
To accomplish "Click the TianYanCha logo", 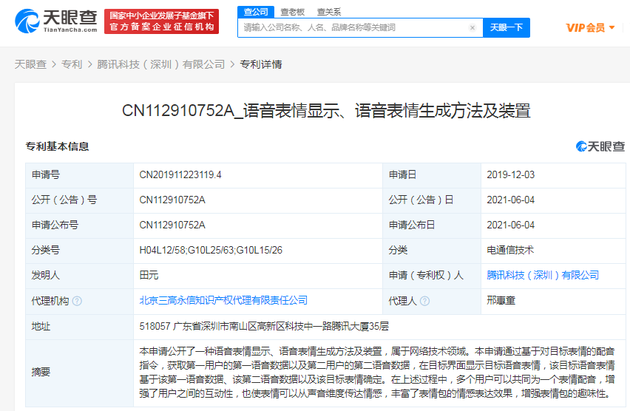I will coord(56,21).
